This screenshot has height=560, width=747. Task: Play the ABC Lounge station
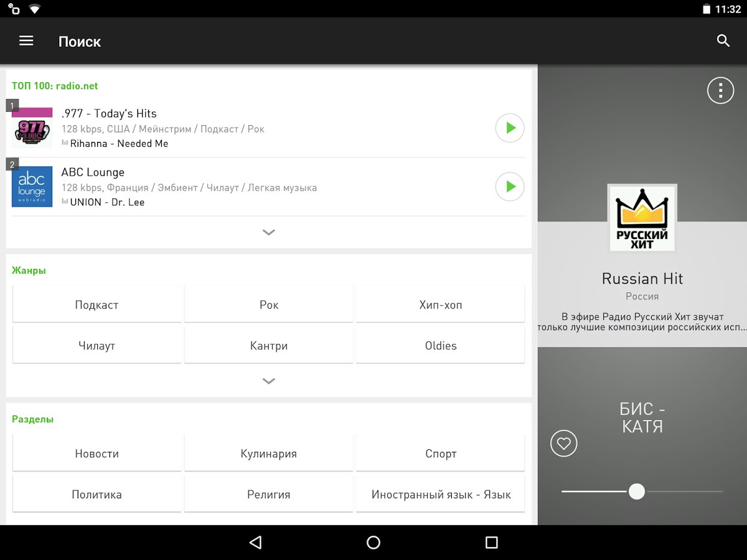click(x=509, y=187)
